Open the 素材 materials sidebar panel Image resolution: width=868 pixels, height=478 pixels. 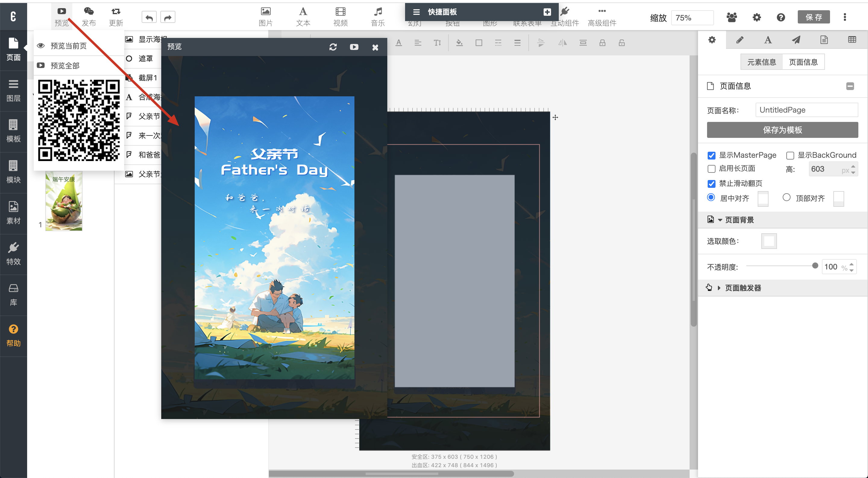point(14,213)
